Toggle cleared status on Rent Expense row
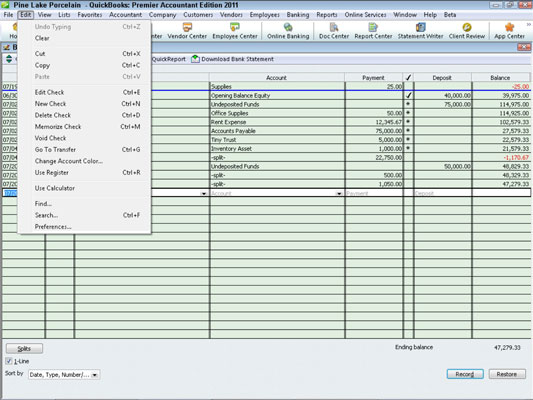 point(409,122)
